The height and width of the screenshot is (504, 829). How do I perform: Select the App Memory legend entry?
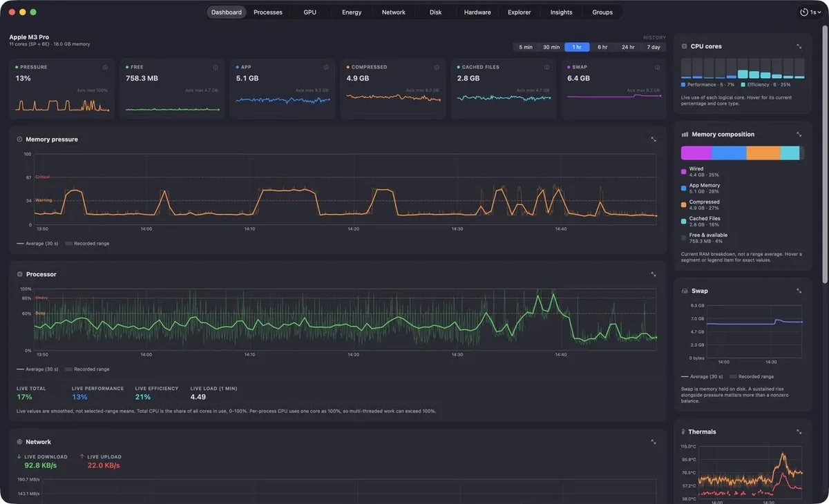(701, 188)
